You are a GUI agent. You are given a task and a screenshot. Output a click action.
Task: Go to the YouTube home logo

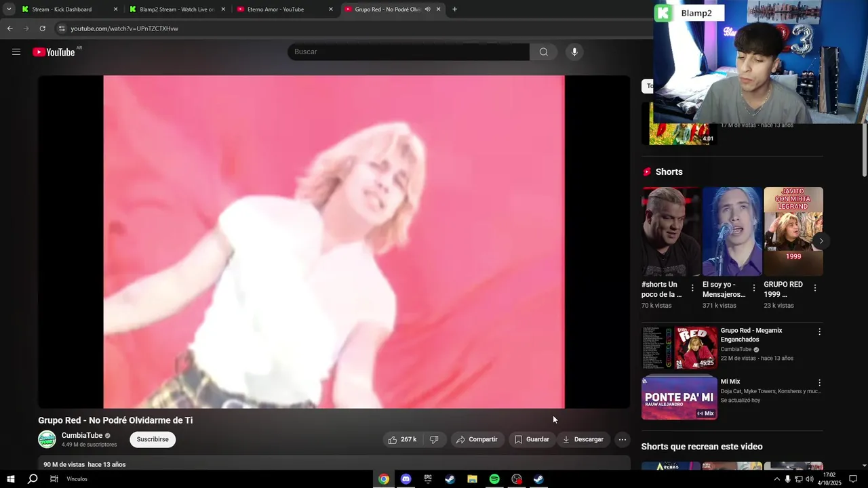pyautogui.click(x=54, y=52)
